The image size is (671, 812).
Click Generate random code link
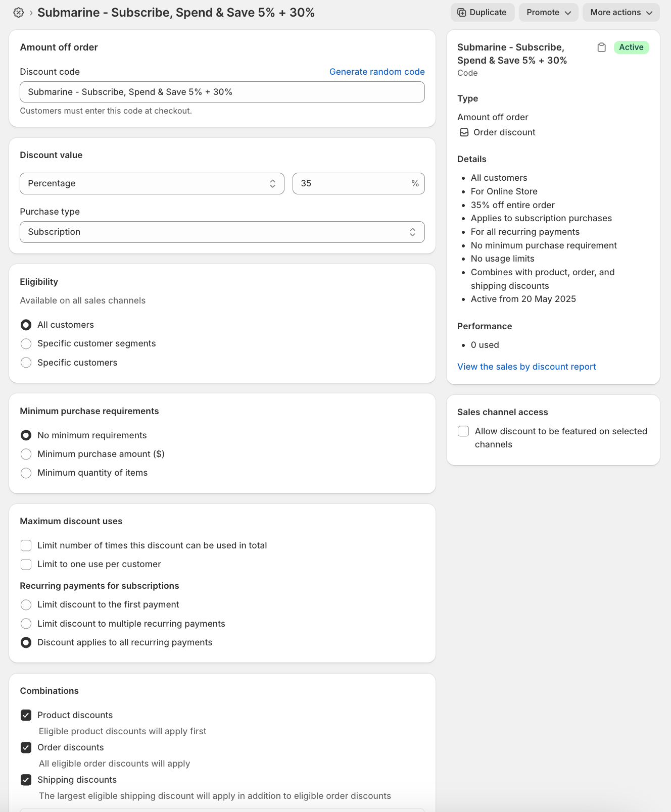pyautogui.click(x=376, y=72)
